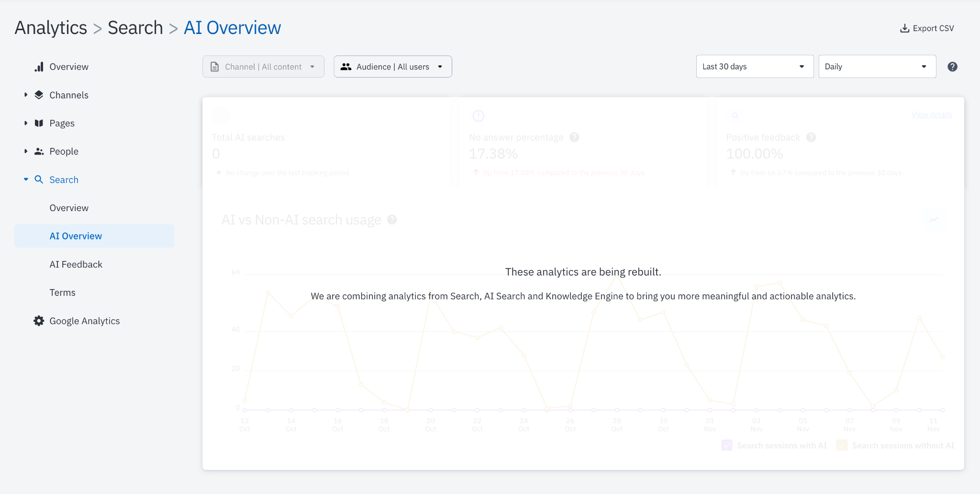Click the Google Analytics gear icon
The image size is (980, 494).
click(39, 321)
